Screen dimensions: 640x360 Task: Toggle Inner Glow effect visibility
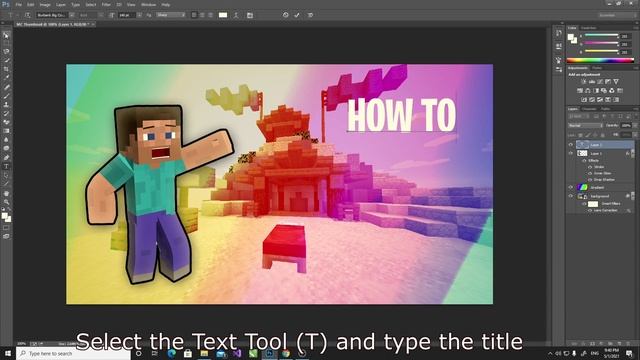(x=590, y=173)
